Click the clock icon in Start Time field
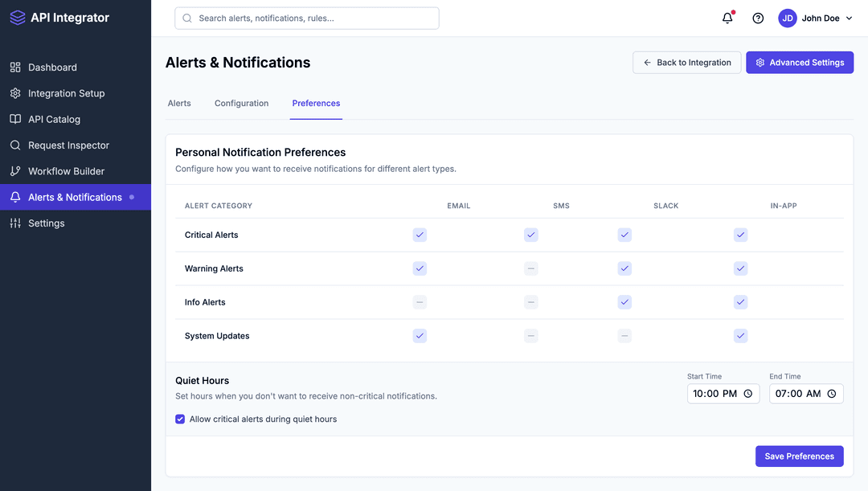 (747, 394)
